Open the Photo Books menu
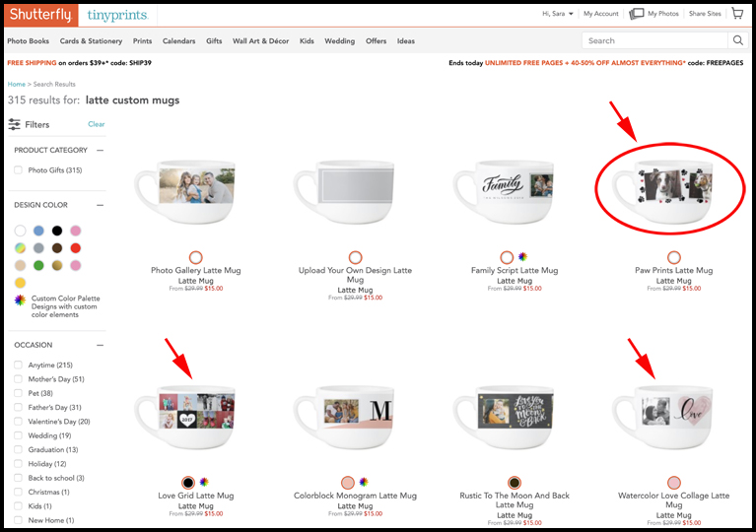 tap(28, 41)
